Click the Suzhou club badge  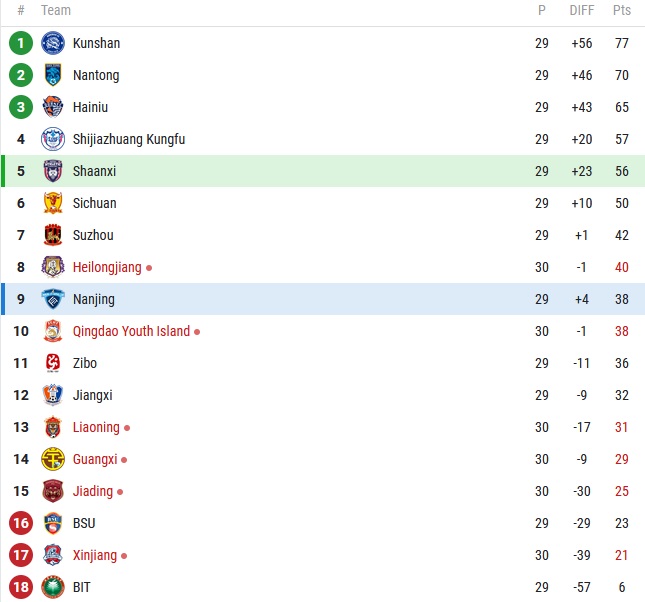[x=53, y=235]
